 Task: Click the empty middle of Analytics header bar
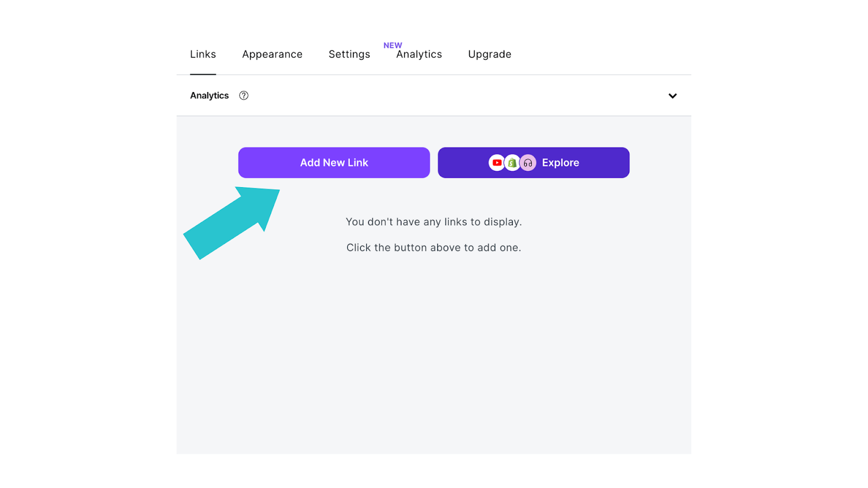point(456,95)
